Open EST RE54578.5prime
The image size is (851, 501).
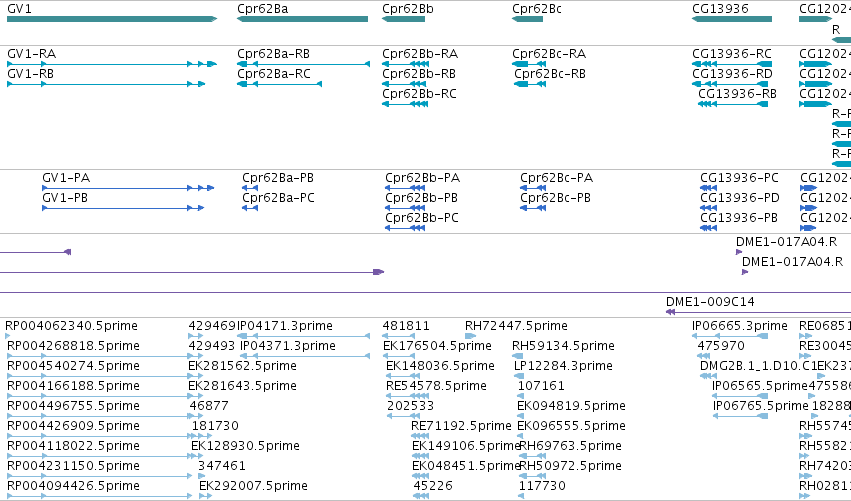[436, 386]
